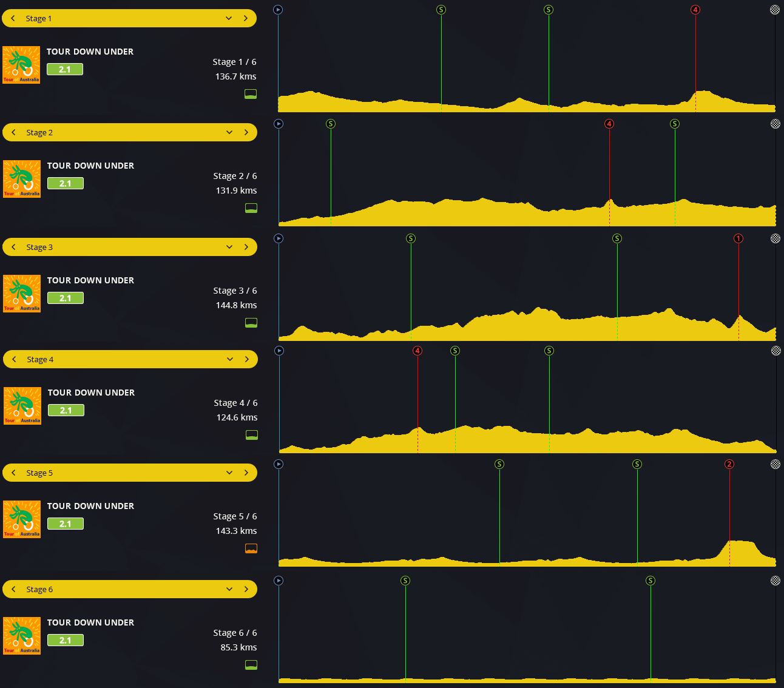The width and height of the screenshot is (784, 688).
Task: Click second sprint marker on Stage 3 profile
Action: [617, 238]
